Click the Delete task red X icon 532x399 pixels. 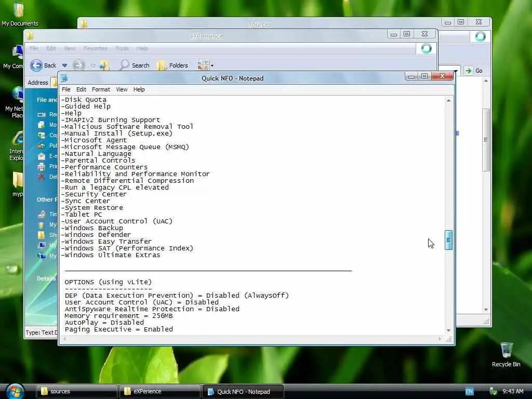[x=42, y=177]
